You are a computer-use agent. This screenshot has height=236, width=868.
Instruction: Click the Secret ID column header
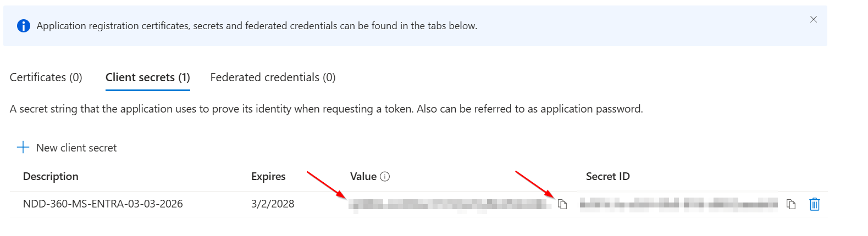click(607, 177)
